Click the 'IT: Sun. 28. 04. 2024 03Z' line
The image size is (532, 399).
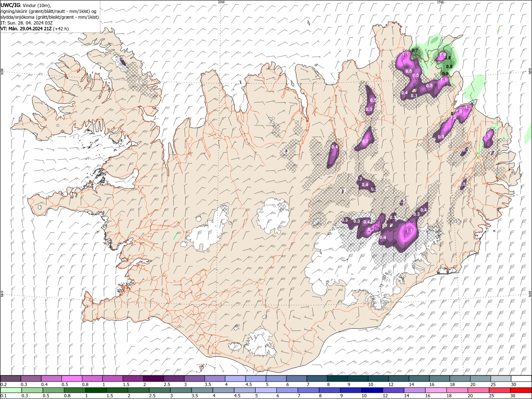[27, 23]
